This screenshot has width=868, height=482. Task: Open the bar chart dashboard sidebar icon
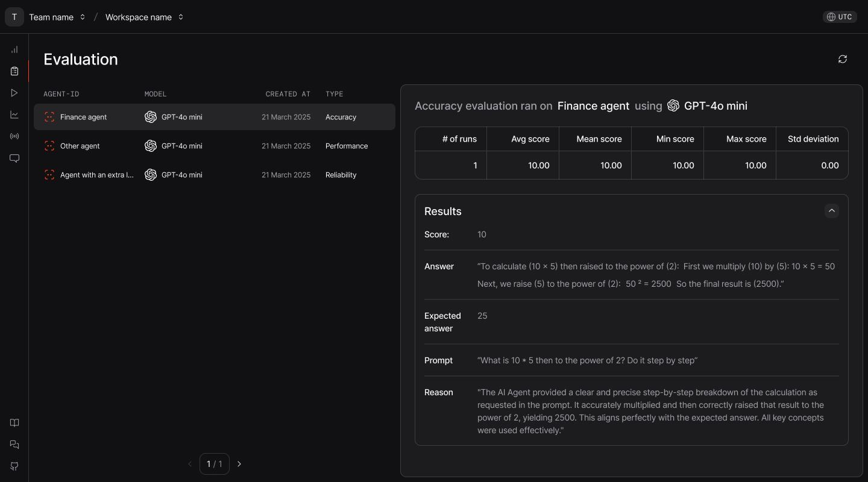point(14,49)
